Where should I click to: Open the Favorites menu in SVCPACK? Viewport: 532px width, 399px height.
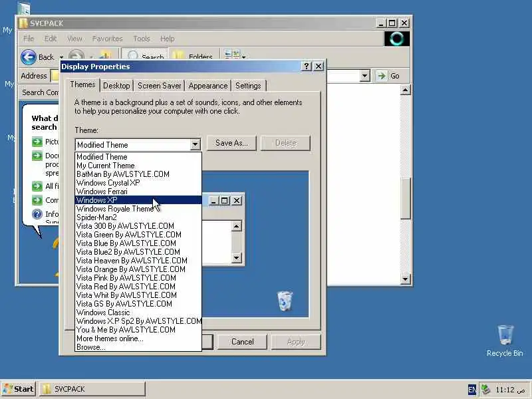[107, 39]
